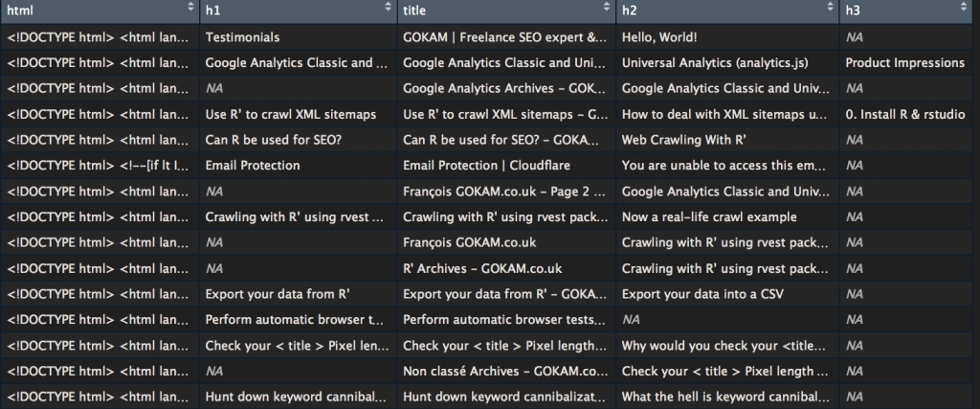The height and width of the screenshot is (409, 980).
Task: Select the 'Now a real-life crawl example' cell
Action: point(709,216)
